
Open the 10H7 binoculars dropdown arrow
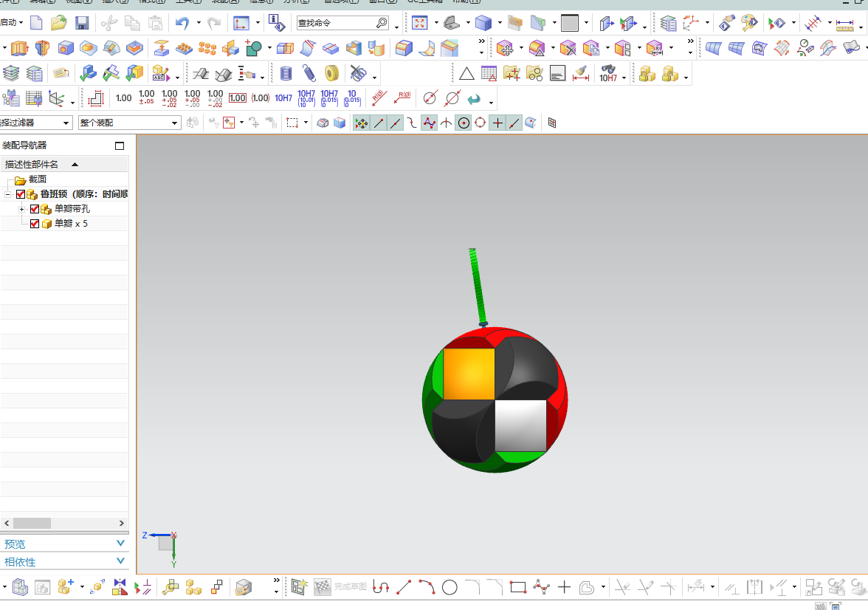pyautogui.click(x=624, y=78)
